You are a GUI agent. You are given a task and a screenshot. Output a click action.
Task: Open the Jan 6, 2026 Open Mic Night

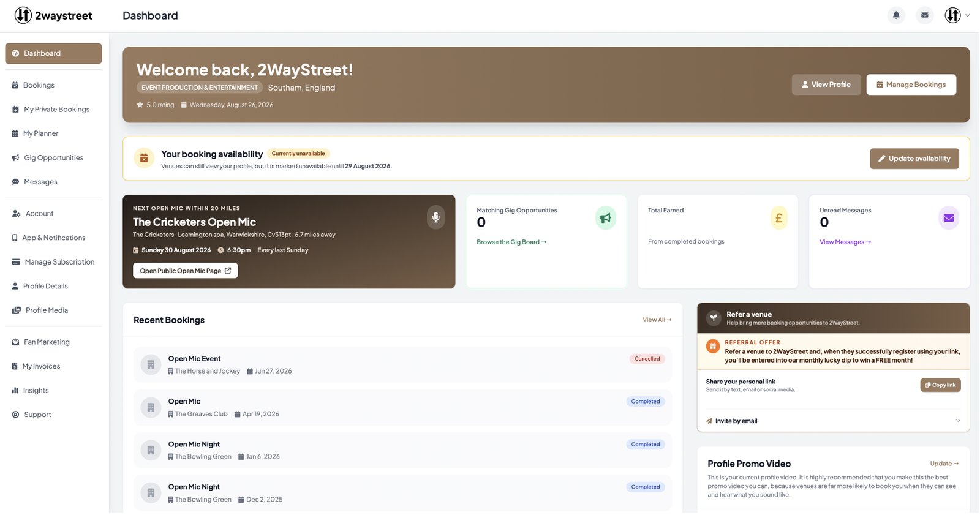[x=402, y=451]
